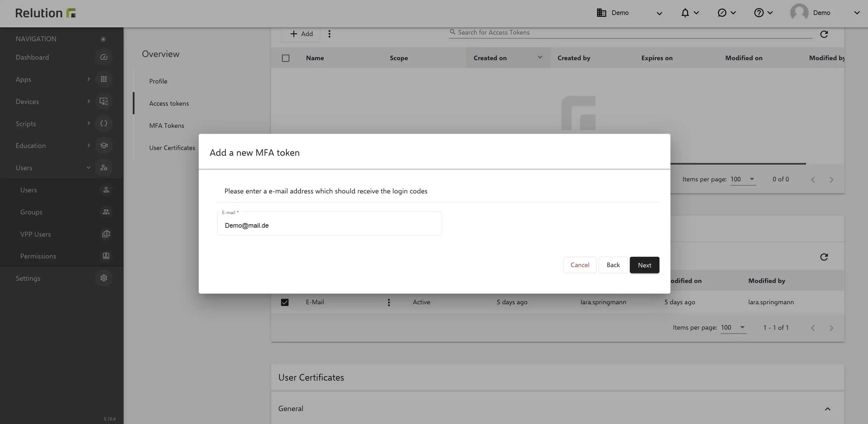
Task: Open three-dot menu next to Add
Action: [329, 34]
